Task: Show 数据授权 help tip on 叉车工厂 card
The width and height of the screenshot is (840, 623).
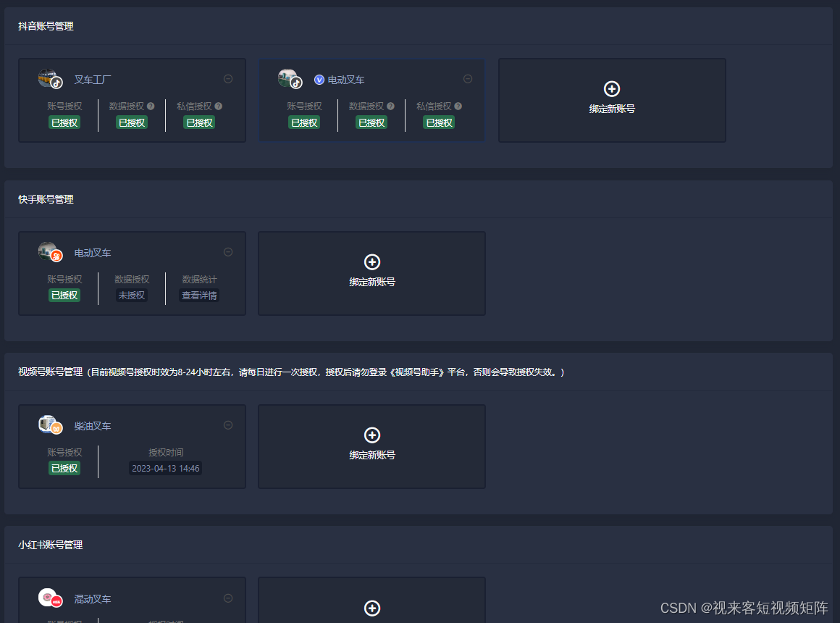Action: click(151, 106)
